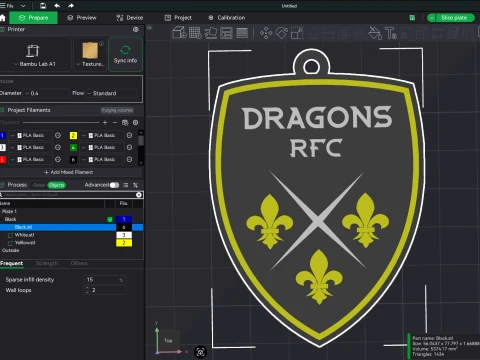
Task: Open filament settings gear icon
Action: [x=135, y=123]
